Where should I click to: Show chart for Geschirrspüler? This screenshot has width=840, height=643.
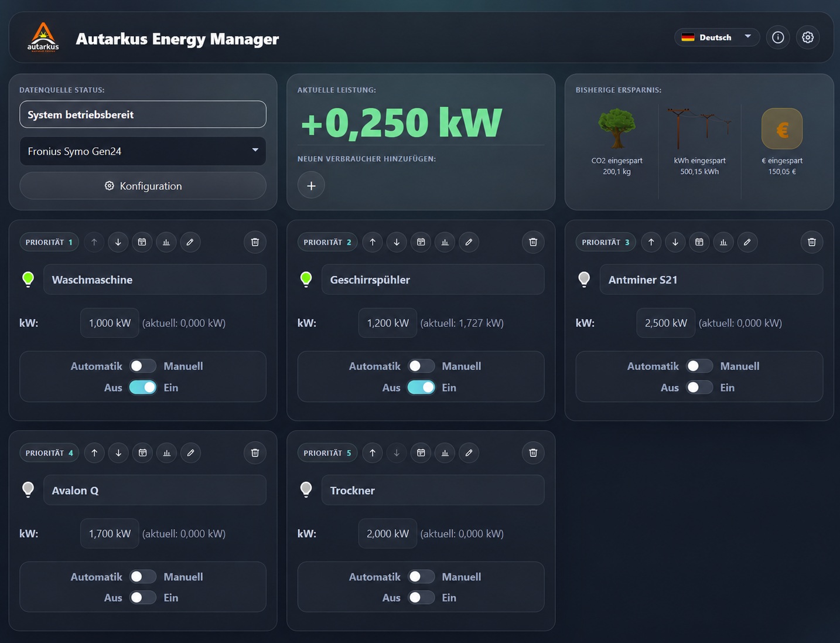[445, 242]
